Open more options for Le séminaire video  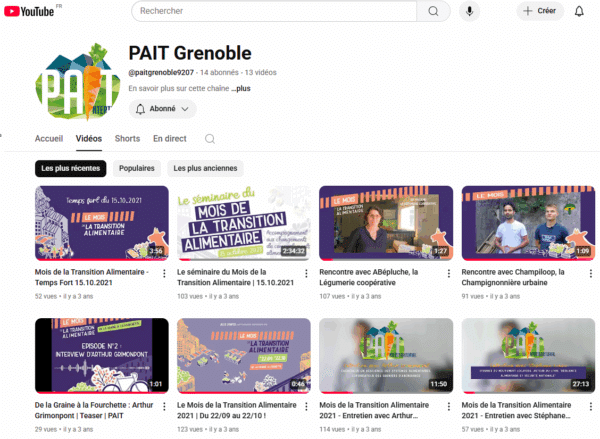point(306,273)
